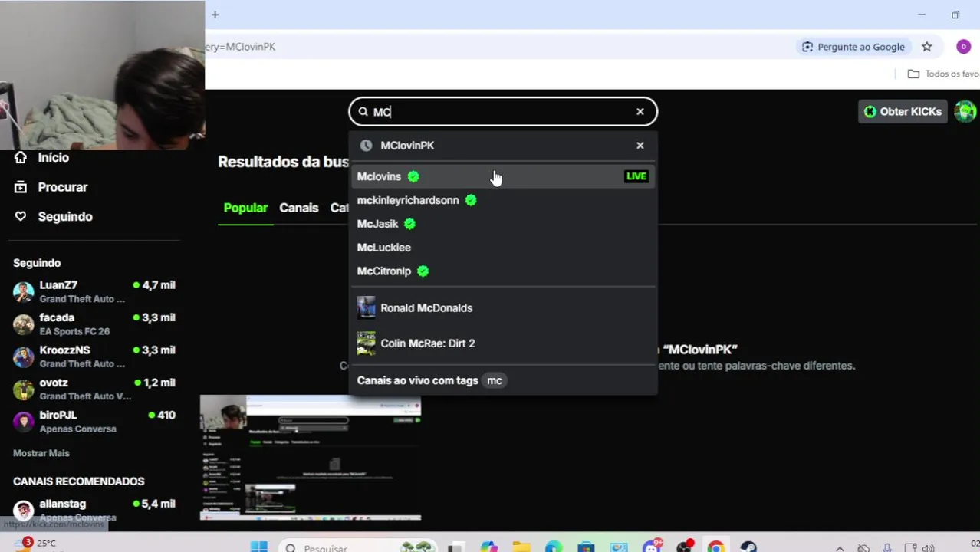This screenshot has width=980, height=552.
Task: Open the mckinleyrichardsonn channel suggestion
Action: (503, 200)
